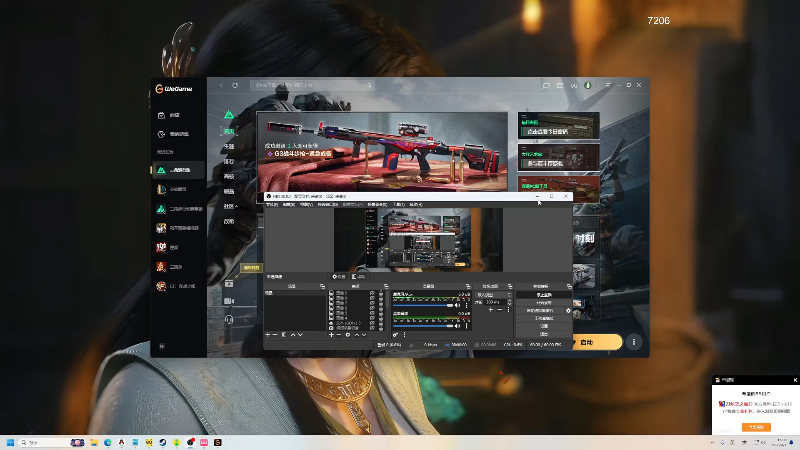Open the File menu in OBS

pos(272,205)
